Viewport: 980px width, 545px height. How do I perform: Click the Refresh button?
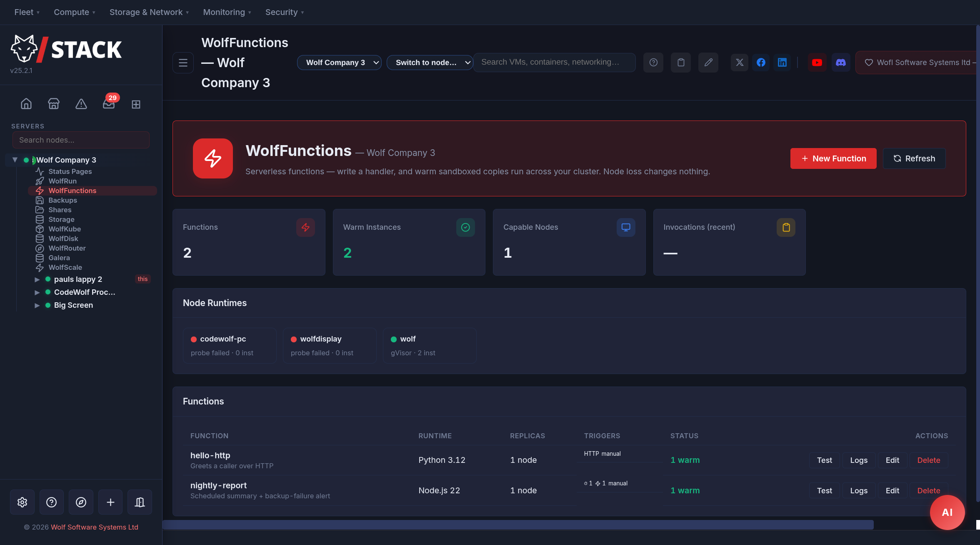(914, 158)
